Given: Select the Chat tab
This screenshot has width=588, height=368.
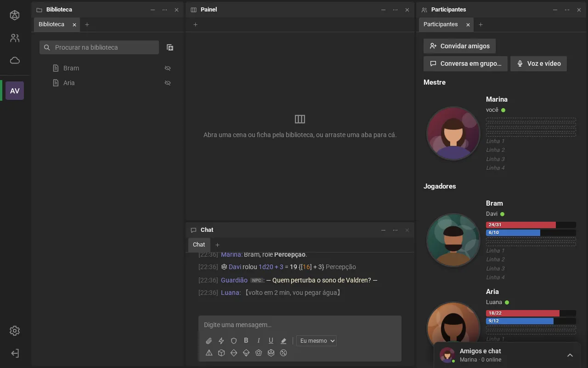Looking at the screenshot, I should 199,245.
